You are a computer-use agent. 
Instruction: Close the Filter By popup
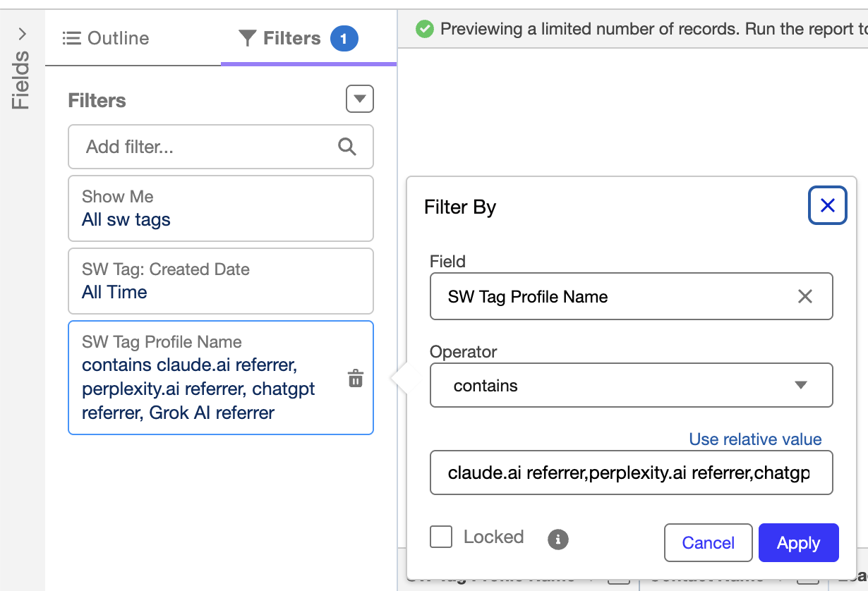828,205
